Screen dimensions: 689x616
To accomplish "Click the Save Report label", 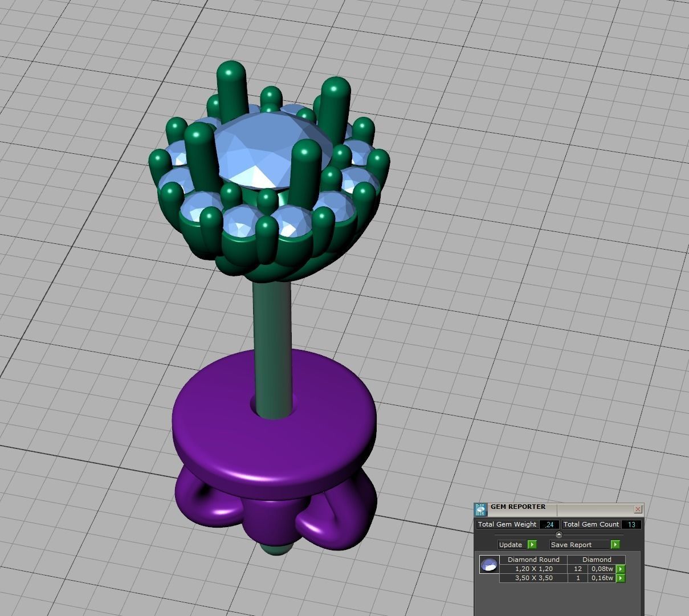I will point(580,544).
